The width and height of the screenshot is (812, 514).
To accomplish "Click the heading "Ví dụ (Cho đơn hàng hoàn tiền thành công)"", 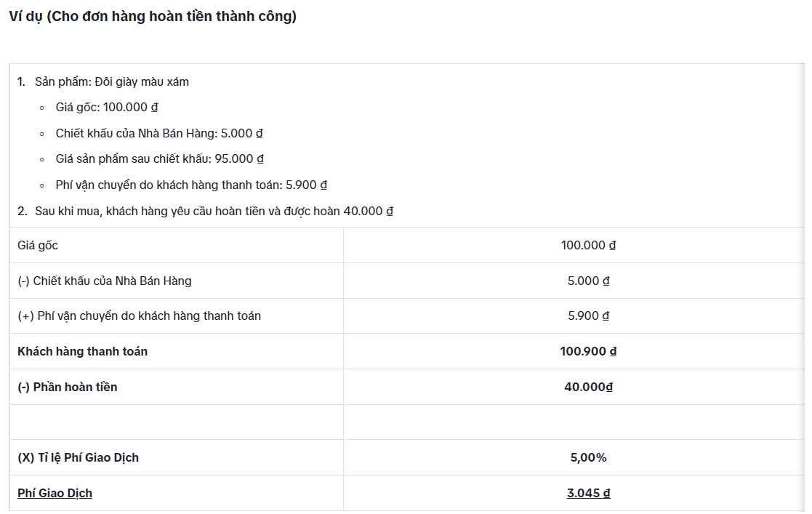I will coord(153,17).
